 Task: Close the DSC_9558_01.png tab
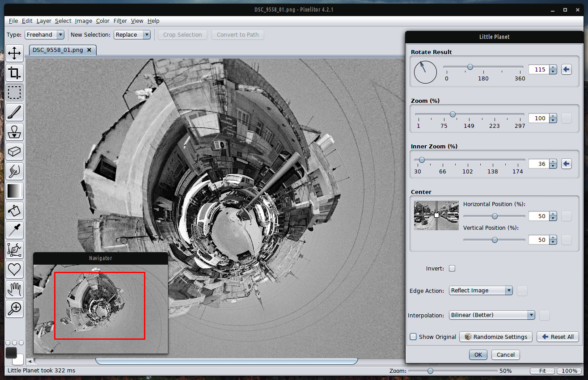click(89, 50)
